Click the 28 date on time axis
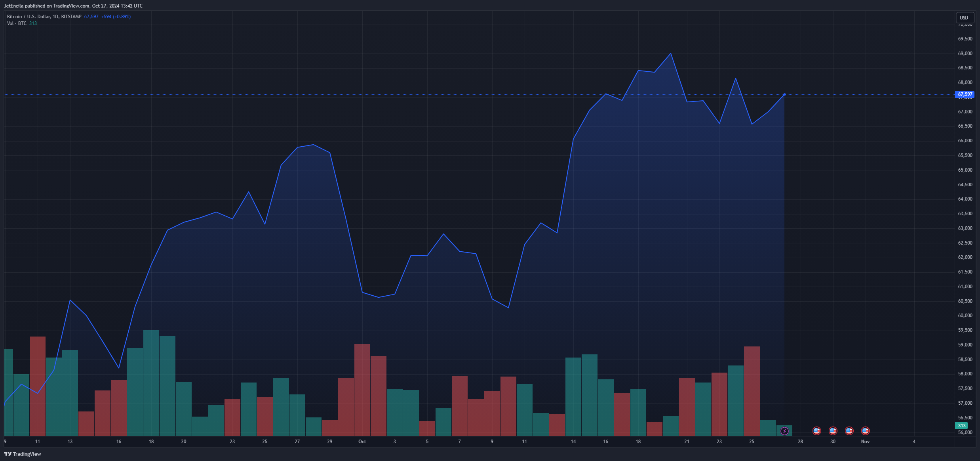The height and width of the screenshot is (461, 980). click(800, 442)
